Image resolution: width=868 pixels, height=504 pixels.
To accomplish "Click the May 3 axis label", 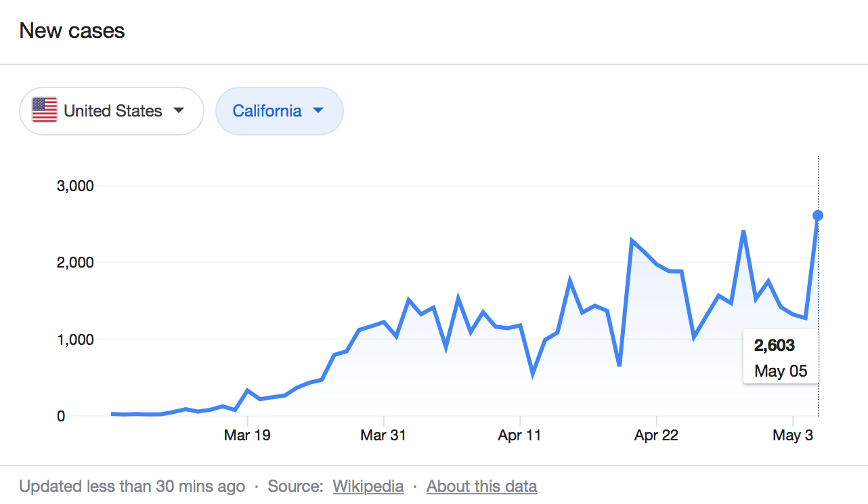I will (x=793, y=436).
